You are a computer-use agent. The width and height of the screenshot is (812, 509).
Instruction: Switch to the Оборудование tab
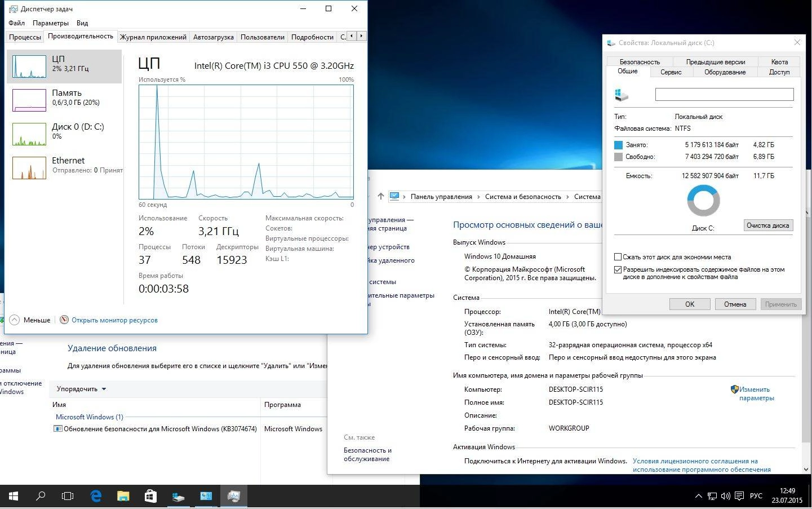tap(725, 72)
